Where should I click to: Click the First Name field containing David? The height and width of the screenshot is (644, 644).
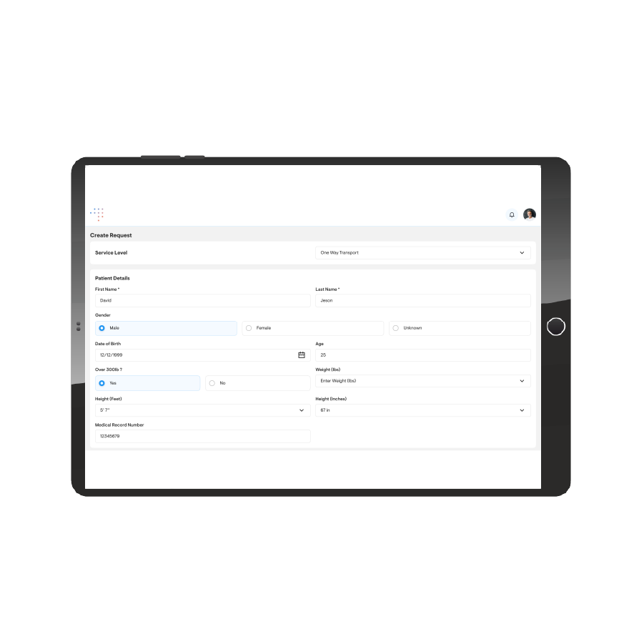click(202, 300)
